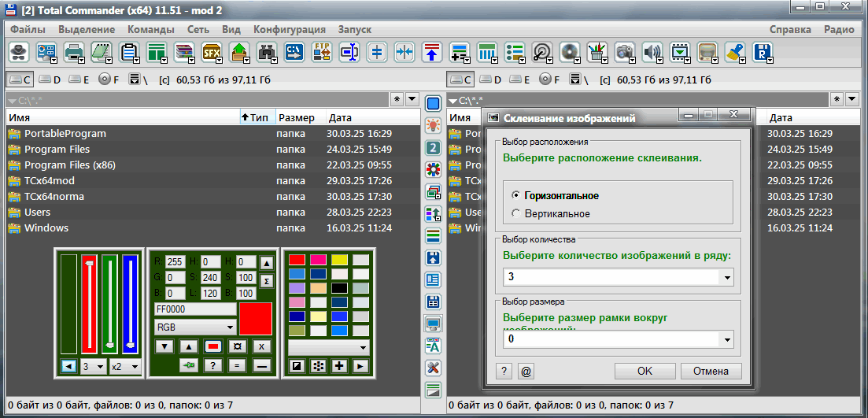Viewport: 868px width, 418px height.
Task: Click the lightbulb icon in the middle vertical bar
Action: coord(433,126)
